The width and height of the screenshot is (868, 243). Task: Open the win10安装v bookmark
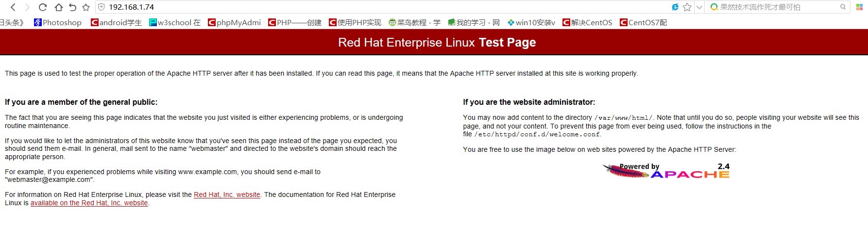click(x=531, y=22)
